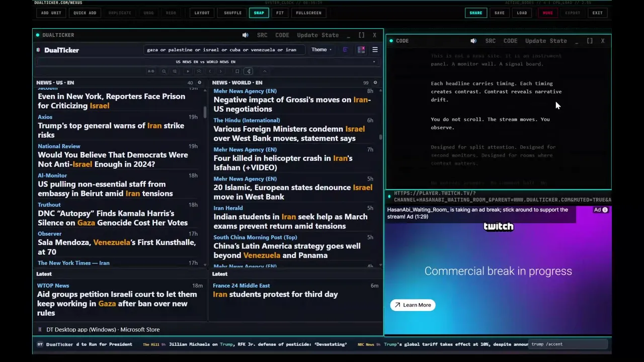The image size is (644, 362).
Task: Open the Theme dropdown
Action: pyautogui.click(x=321, y=50)
